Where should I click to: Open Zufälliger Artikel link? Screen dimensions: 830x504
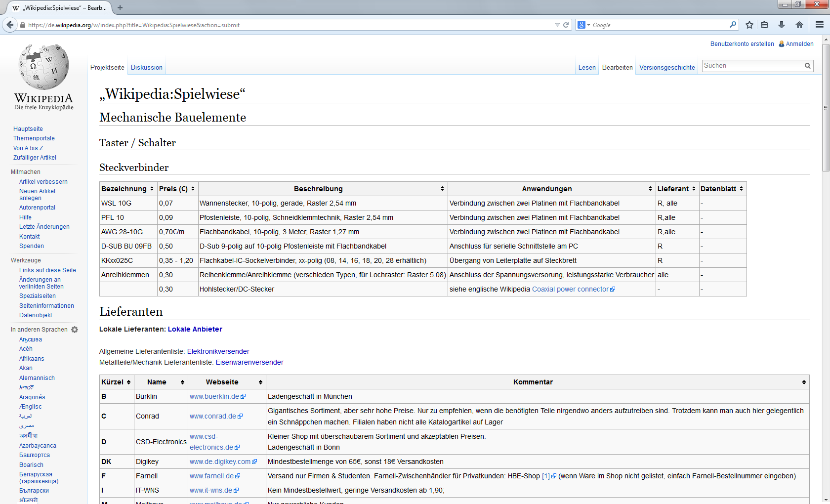[x=35, y=158]
